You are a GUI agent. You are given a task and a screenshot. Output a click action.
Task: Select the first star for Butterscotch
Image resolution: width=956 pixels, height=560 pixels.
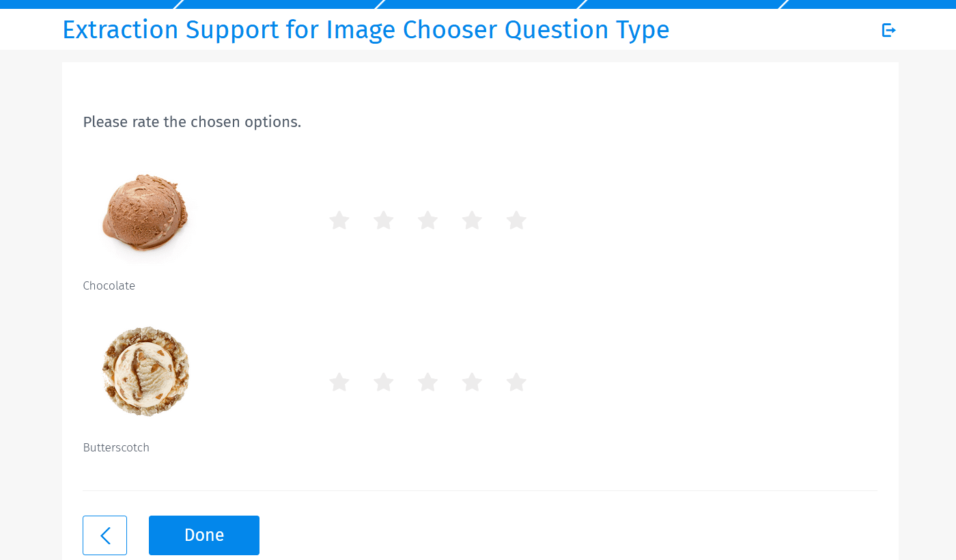tap(339, 382)
